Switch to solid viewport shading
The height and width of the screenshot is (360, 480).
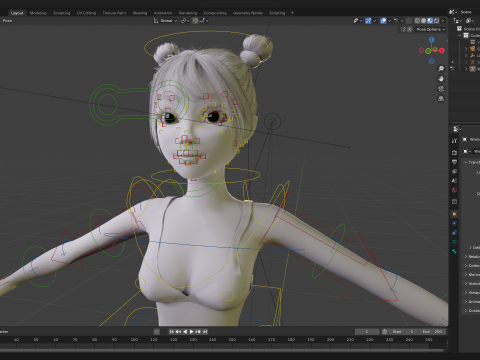[423, 21]
